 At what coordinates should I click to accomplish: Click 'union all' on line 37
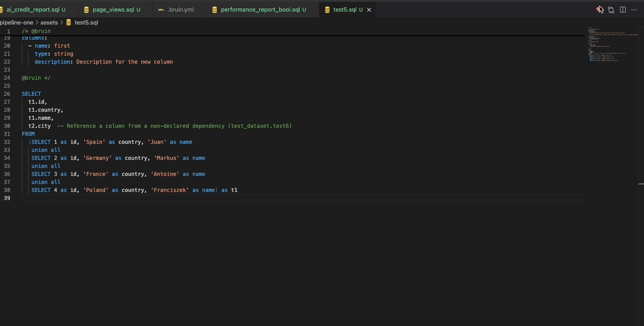[x=46, y=182]
